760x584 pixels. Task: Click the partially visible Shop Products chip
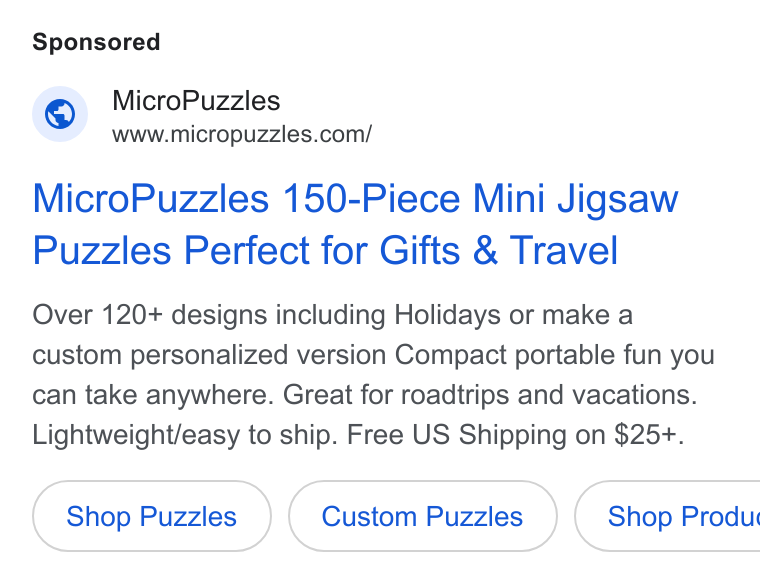tap(668, 516)
